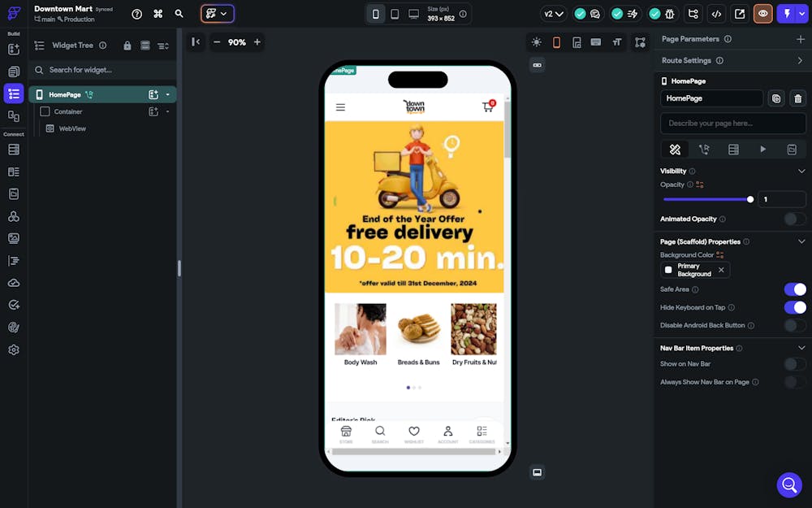
Task: Open the share project external link icon
Action: click(x=740, y=14)
